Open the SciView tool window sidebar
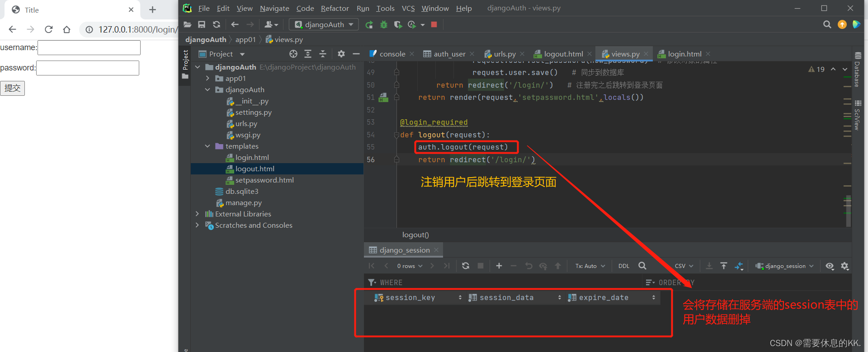This screenshot has height=352, width=868. click(857, 115)
